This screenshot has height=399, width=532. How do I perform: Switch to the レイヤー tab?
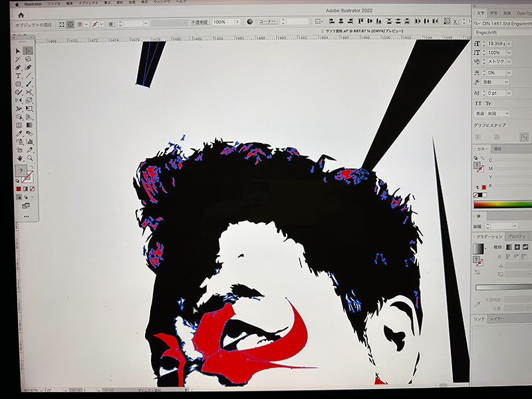[497, 319]
